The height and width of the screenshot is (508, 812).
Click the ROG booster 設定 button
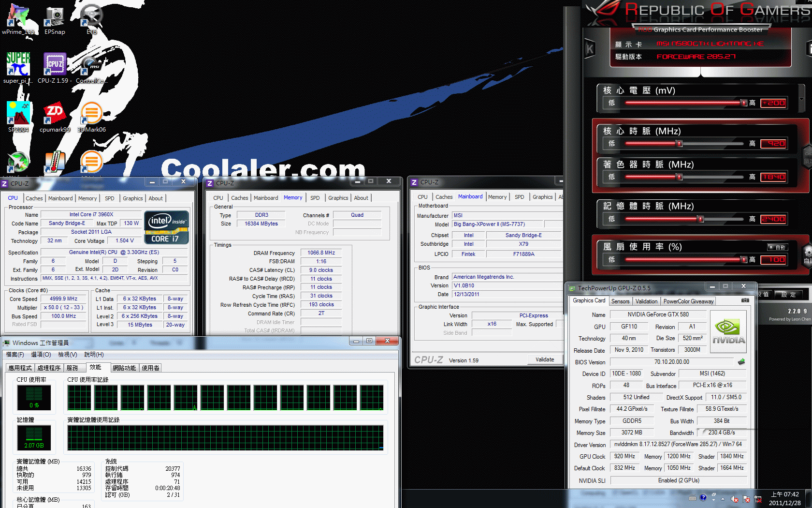pyautogui.click(x=788, y=294)
